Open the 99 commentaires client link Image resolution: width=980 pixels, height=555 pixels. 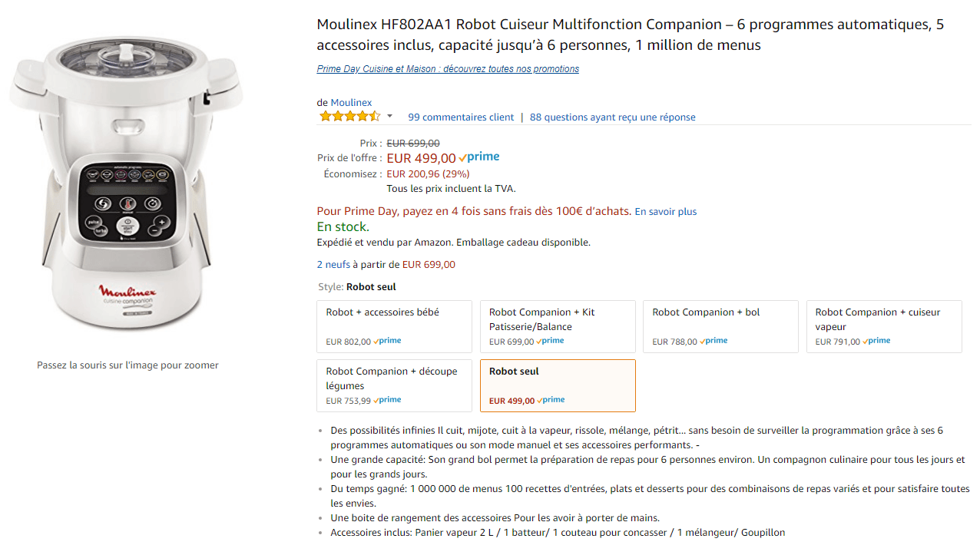[461, 117]
